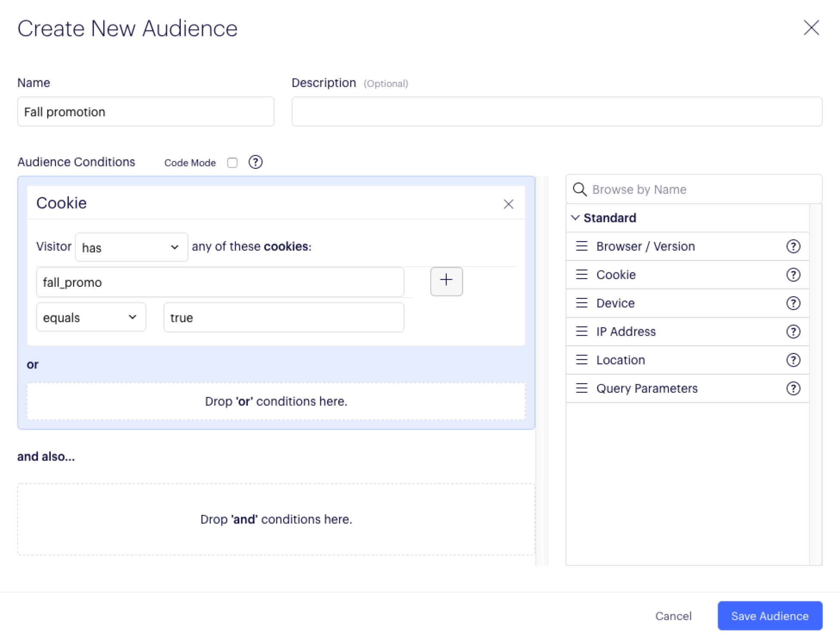Click help icon for IP Address
840x639 pixels.
click(x=793, y=332)
